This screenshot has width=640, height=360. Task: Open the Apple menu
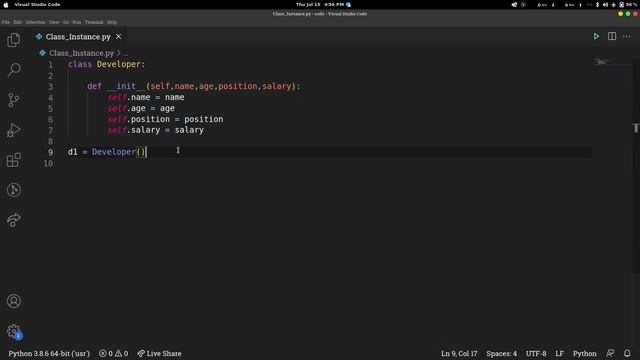(6, 4)
